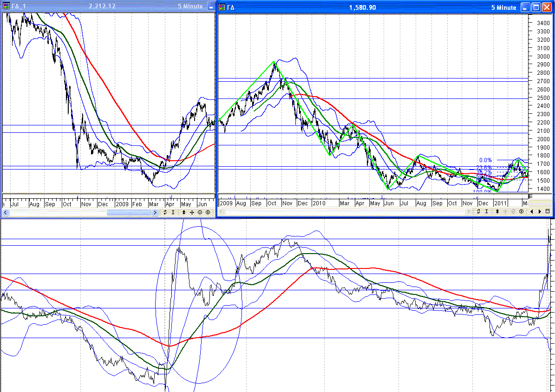The width and height of the screenshot is (555, 392).
Task: Click vertical scale arrows icon in right chart
Action: (x=497, y=211)
